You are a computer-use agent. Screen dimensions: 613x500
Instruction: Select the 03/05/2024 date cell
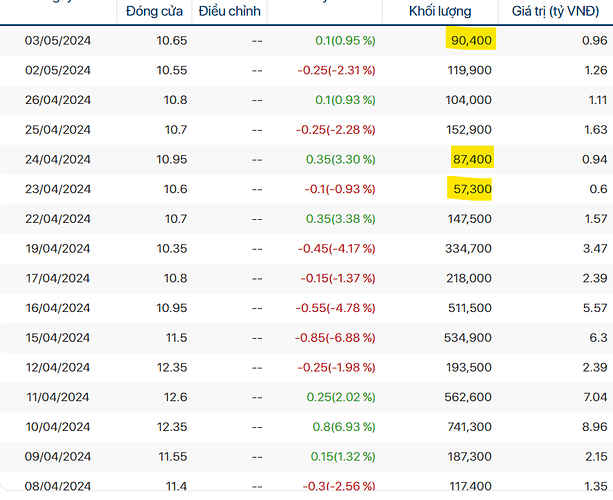[58, 40]
